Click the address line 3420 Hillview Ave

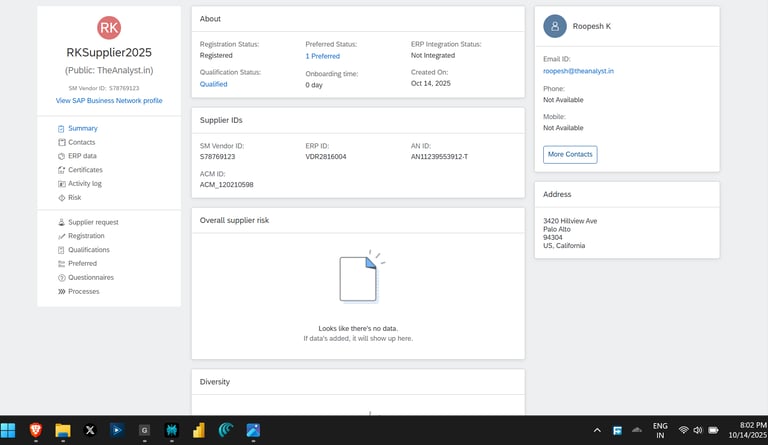coord(570,221)
